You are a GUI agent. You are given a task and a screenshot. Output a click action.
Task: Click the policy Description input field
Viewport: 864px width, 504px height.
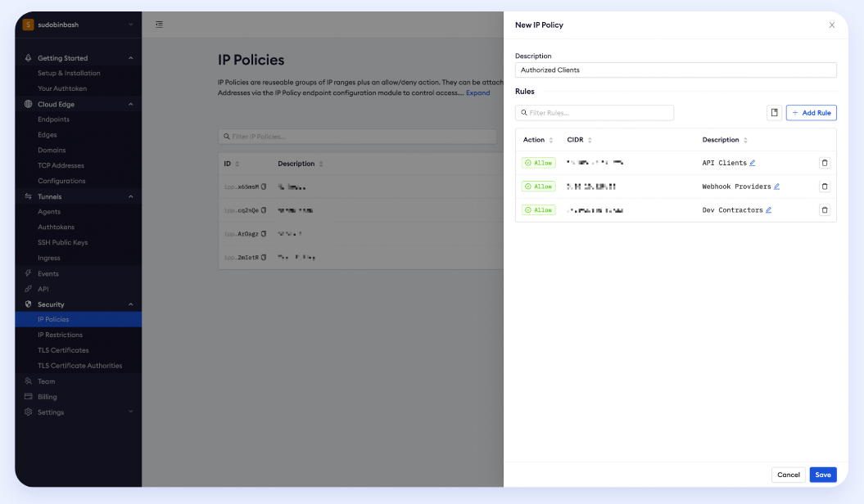point(676,70)
